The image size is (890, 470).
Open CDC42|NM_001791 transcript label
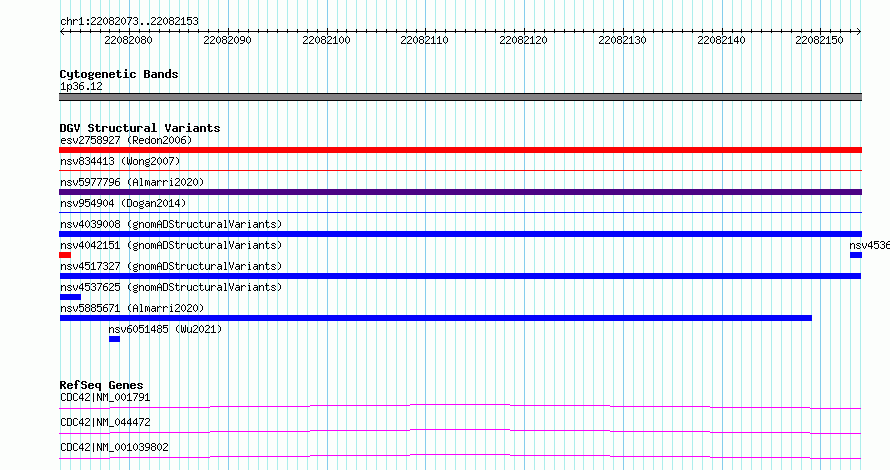105,397
